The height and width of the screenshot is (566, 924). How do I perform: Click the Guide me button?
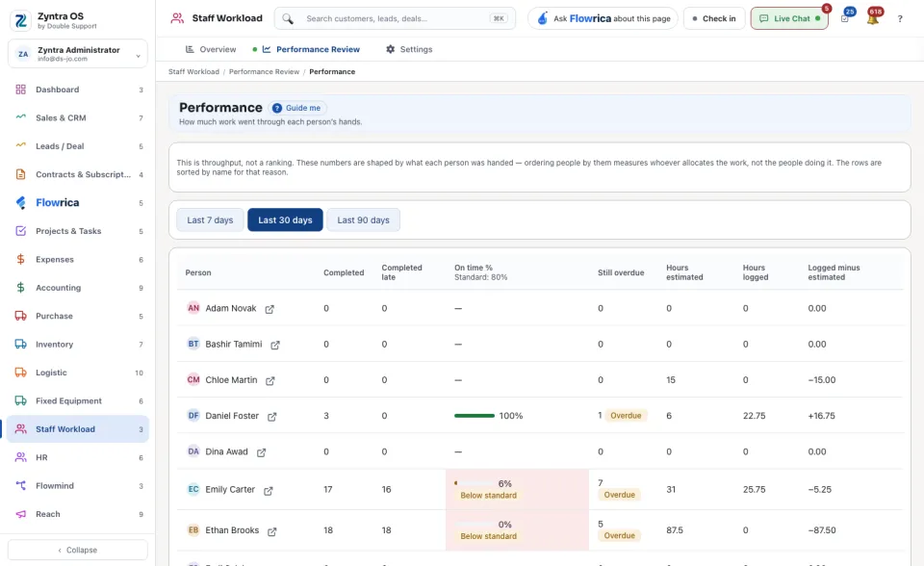[297, 108]
